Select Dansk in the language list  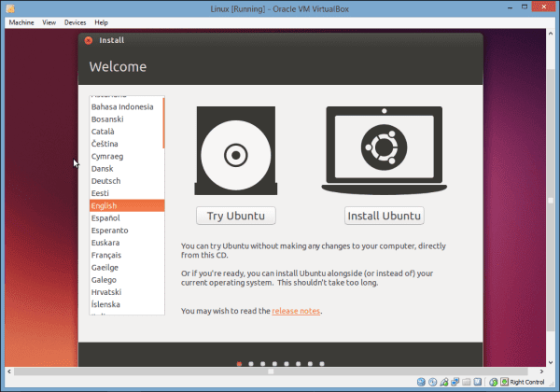point(126,169)
